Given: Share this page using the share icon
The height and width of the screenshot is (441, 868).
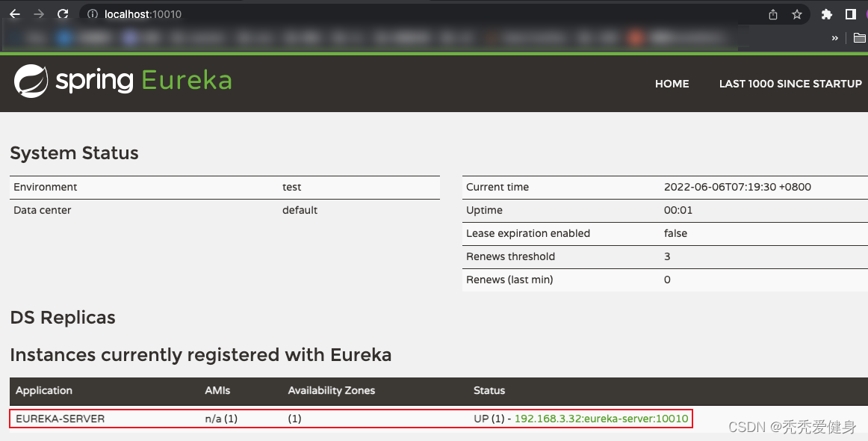Looking at the screenshot, I should [773, 14].
